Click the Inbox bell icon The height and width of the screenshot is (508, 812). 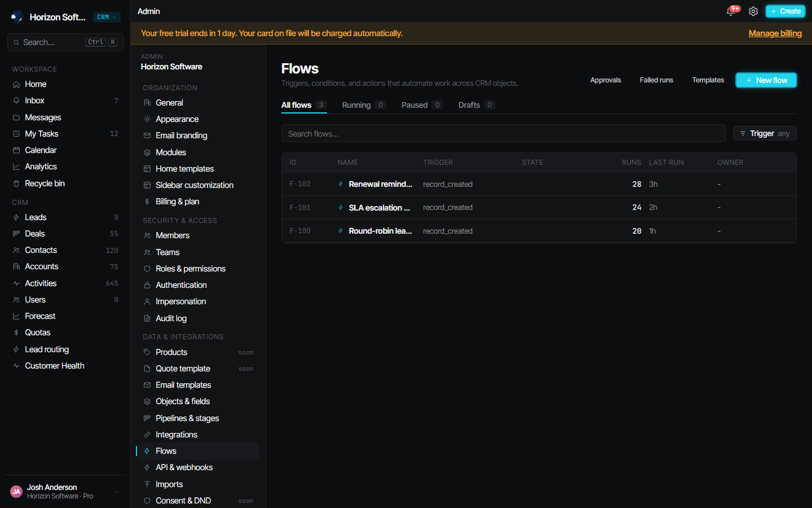pyautogui.click(x=16, y=100)
